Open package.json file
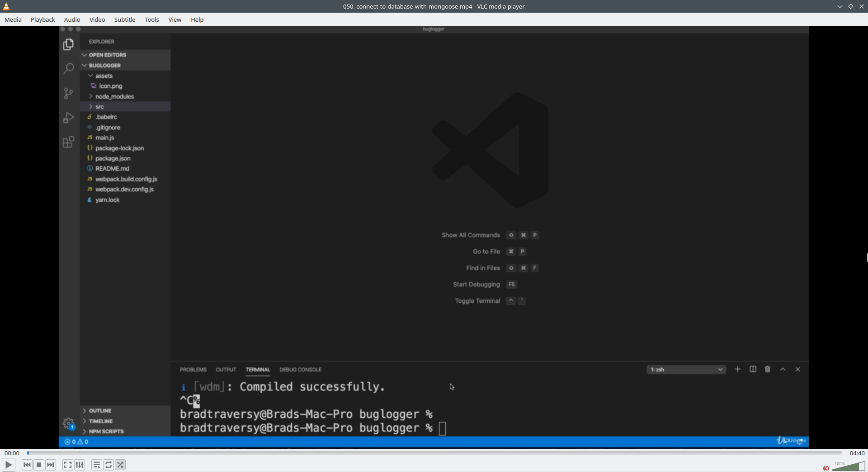The image size is (868, 472). point(125,158)
